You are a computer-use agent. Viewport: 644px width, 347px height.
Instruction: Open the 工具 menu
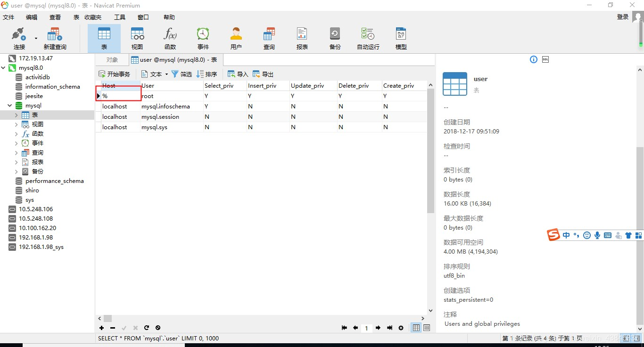120,17
